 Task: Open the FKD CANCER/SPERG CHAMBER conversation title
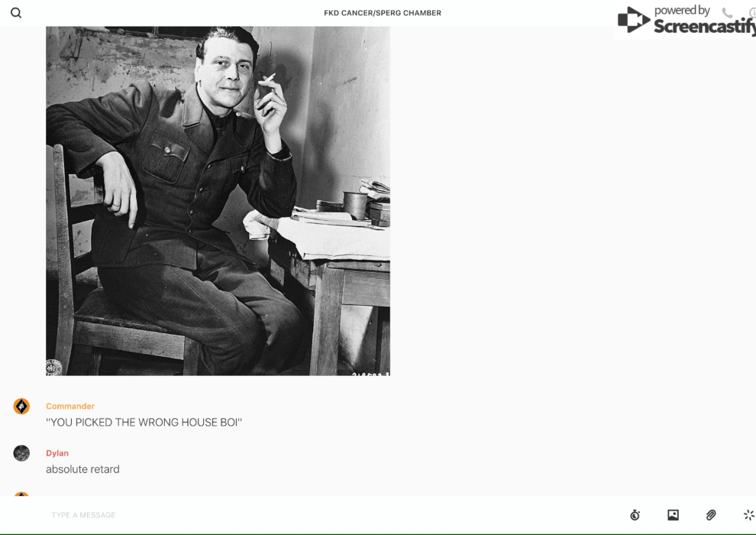pyautogui.click(x=383, y=13)
